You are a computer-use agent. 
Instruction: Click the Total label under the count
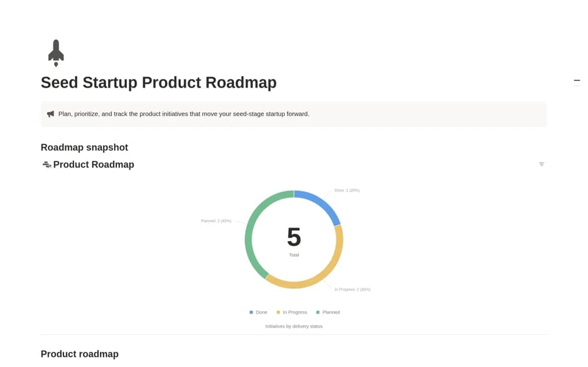(294, 255)
